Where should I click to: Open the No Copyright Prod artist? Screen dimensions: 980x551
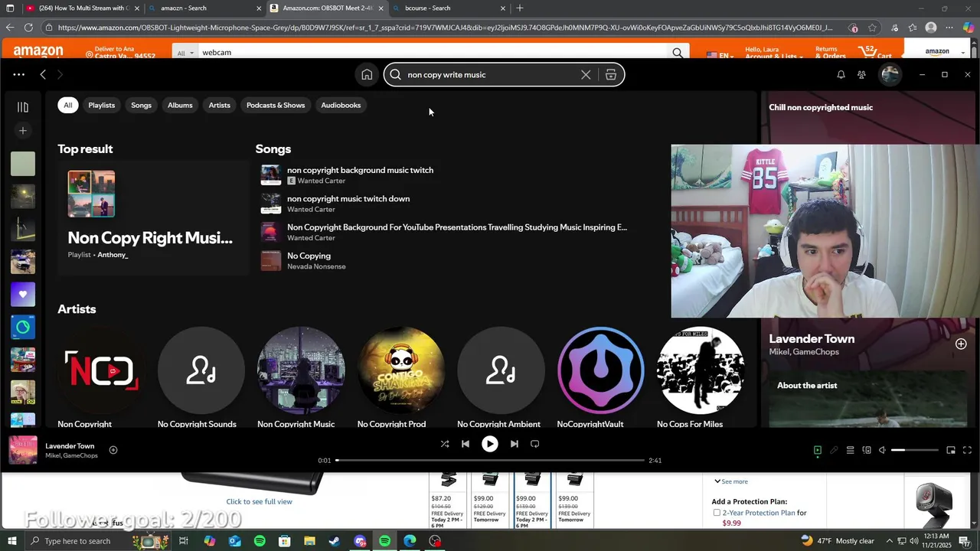pyautogui.click(x=401, y=370)
